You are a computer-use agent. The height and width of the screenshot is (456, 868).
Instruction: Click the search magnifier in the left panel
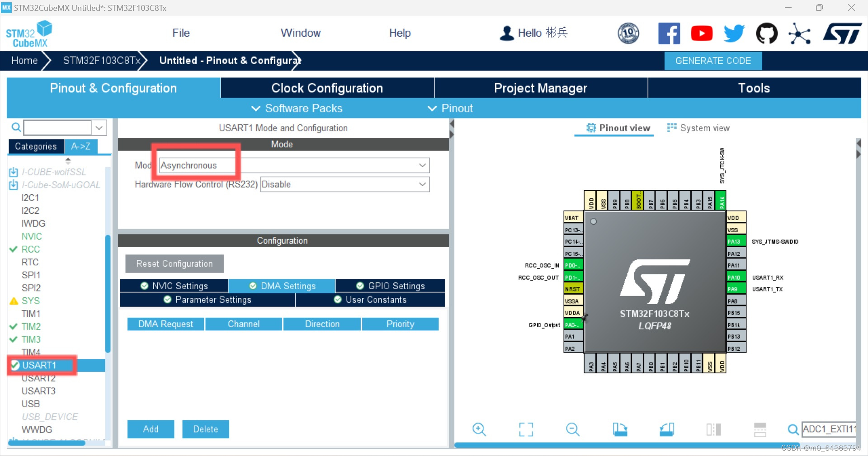[15, 127]
